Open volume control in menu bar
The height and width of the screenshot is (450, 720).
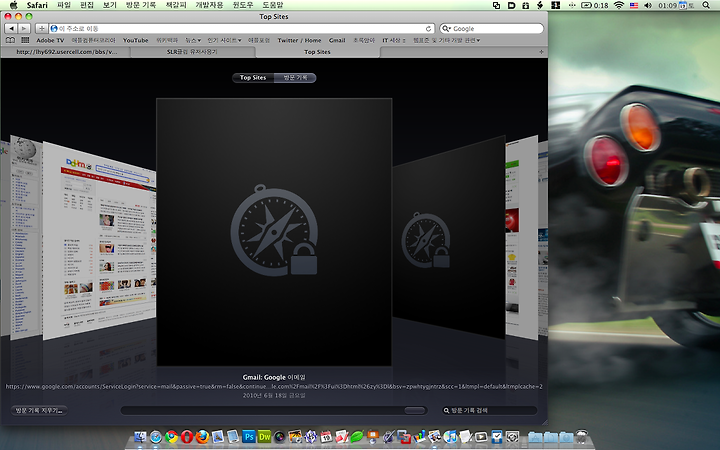(x=648, y=5)
